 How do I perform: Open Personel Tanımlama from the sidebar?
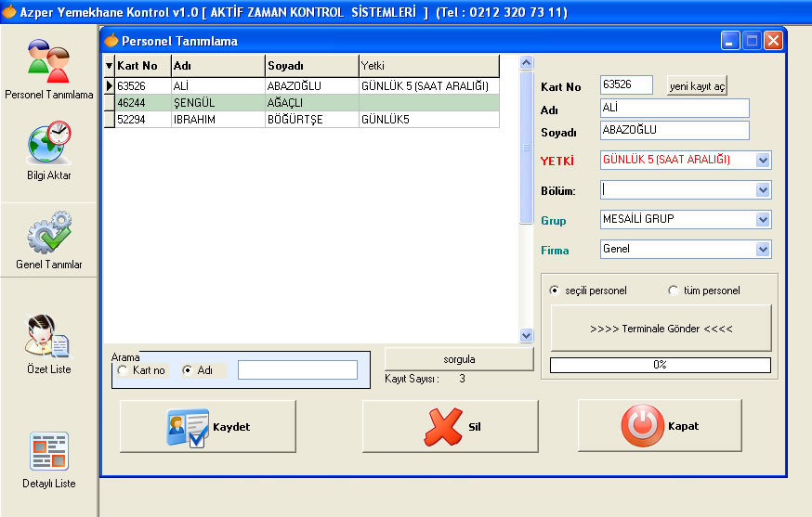[48, 61]
